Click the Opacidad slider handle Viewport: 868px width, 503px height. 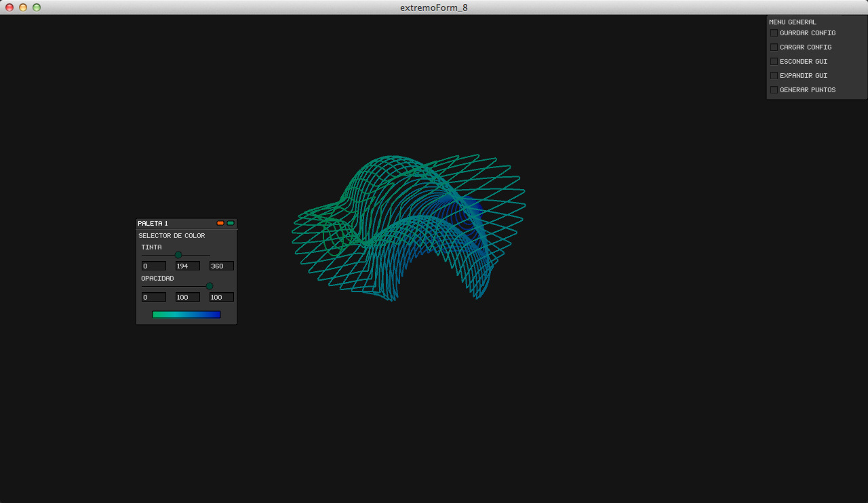point(210,286)
